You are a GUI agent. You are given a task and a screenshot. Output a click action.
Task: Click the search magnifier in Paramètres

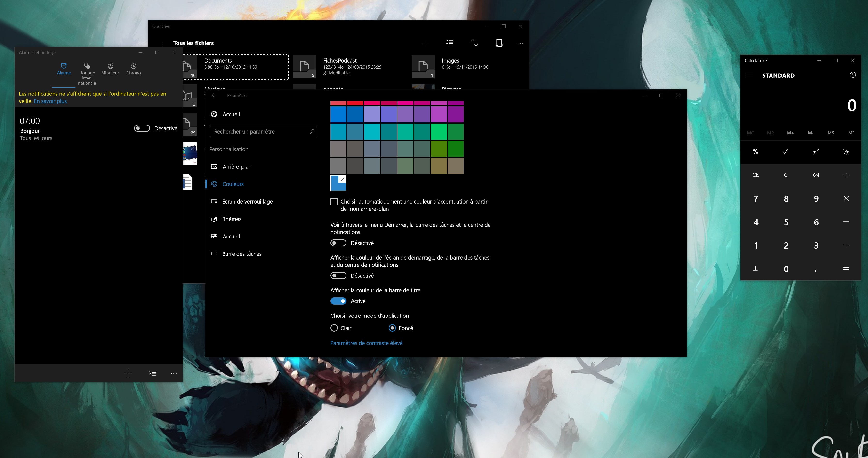coord(312,131)
